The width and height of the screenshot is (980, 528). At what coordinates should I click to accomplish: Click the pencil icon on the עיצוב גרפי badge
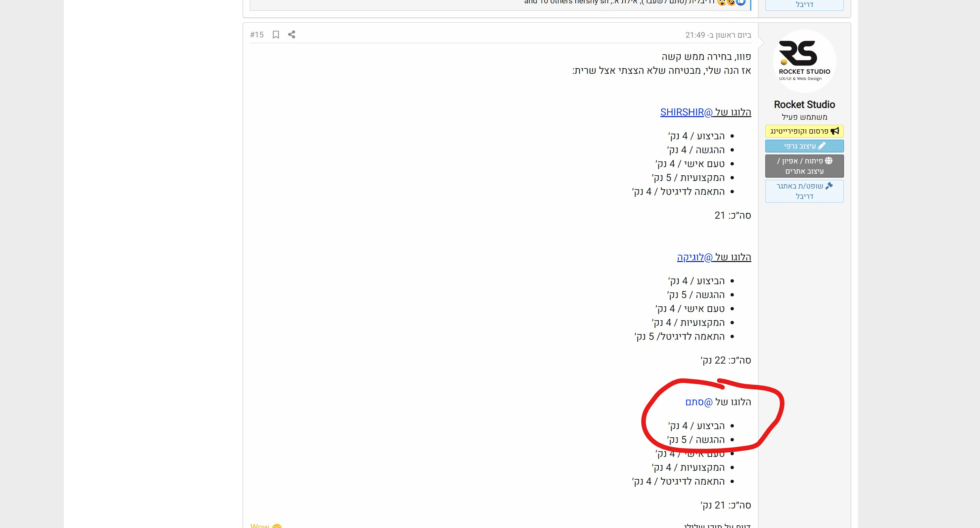[x=822, y=146]
